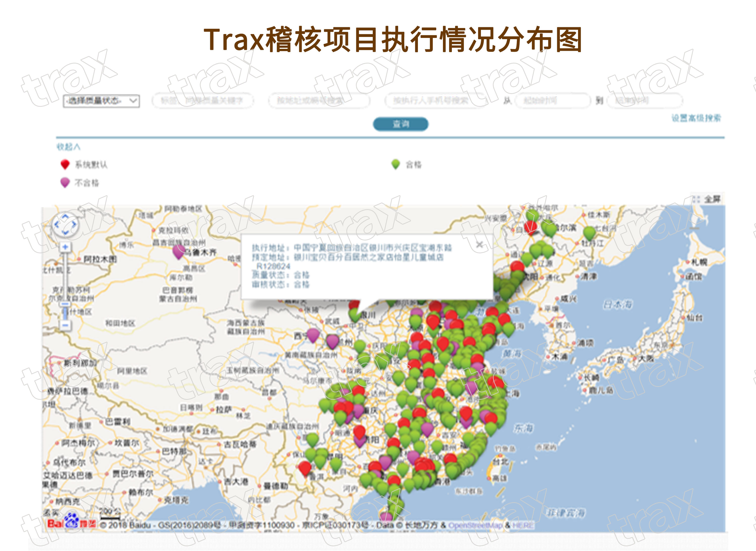Click the 札幌 city label

pyautogui.click(x=699, y=262)
